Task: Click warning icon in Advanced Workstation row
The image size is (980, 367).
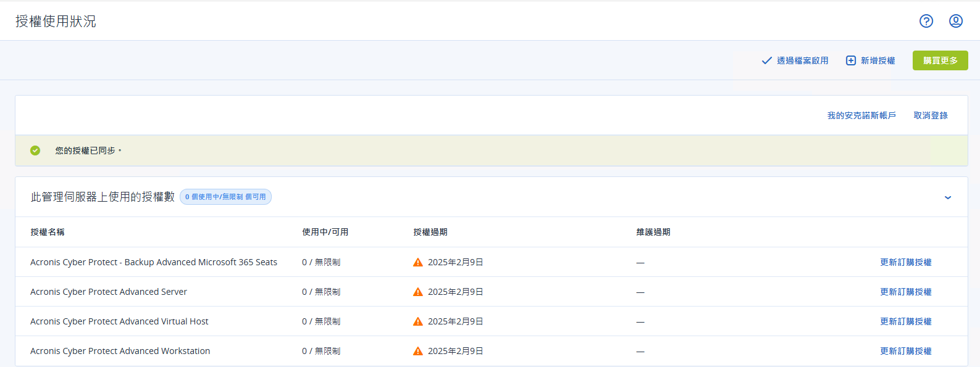Action: pos(418,351)
